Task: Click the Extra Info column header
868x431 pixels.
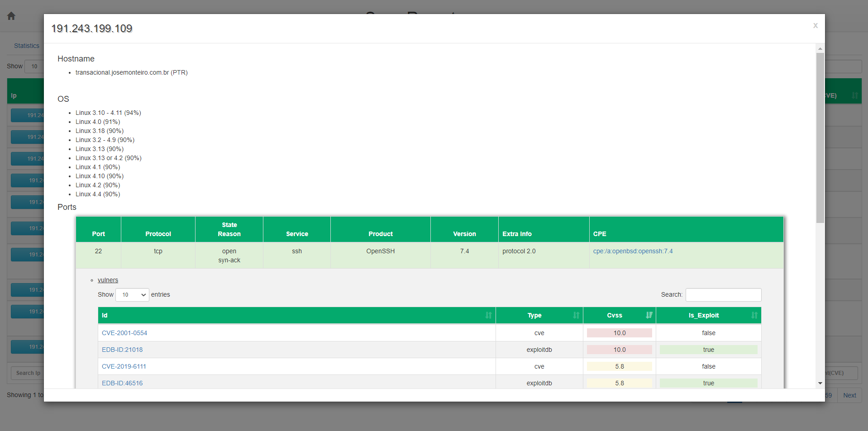Action: coord(544,229)
